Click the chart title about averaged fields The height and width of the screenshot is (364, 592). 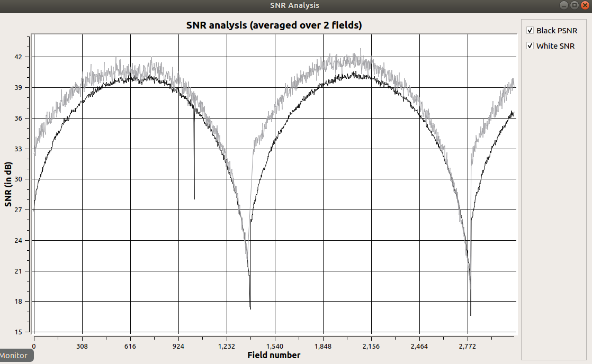point(274,25)
